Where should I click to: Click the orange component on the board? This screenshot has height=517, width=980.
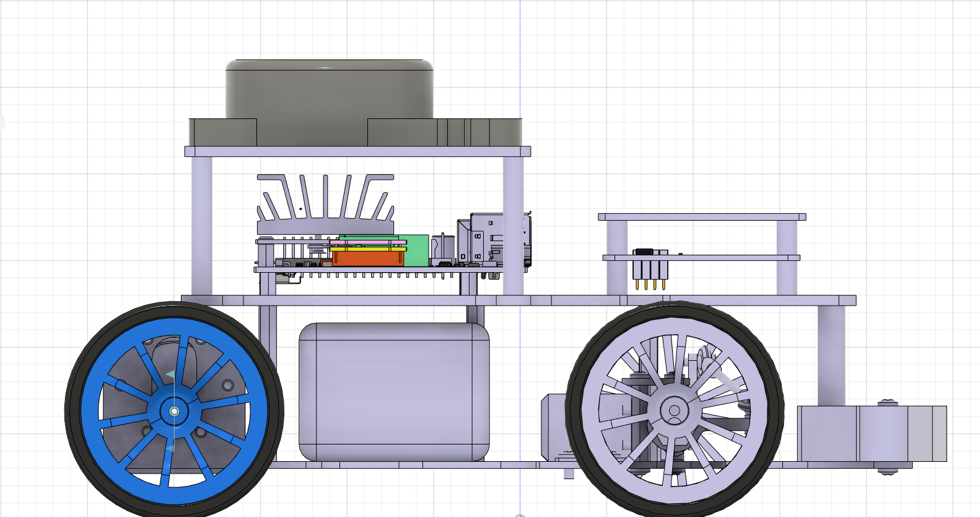[368, 258]
